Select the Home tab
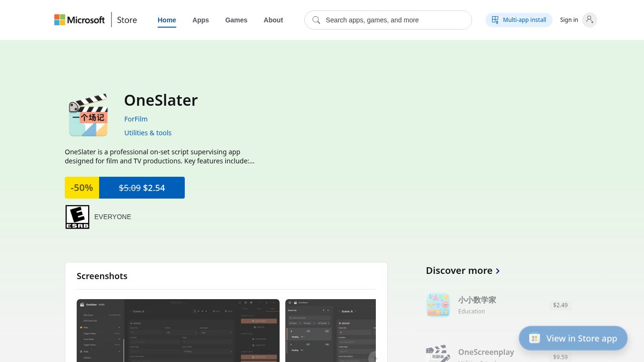Viewport: 644px width, 362px height. 167,20
